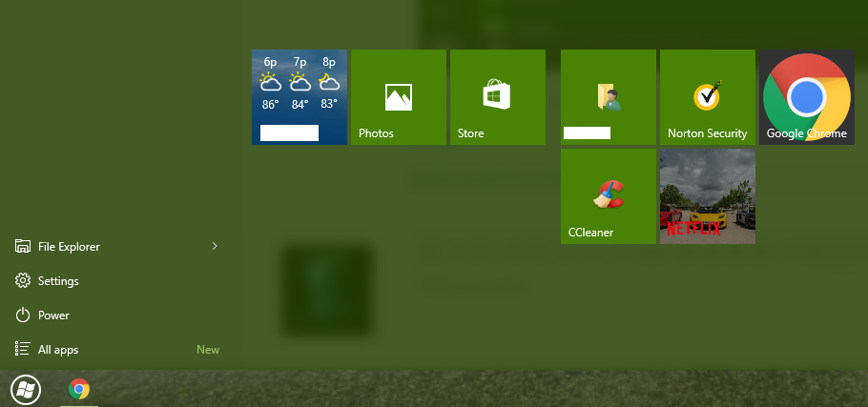Screen dimensions: 868x407
Task: Open the Photos tile
Action: tap(399, 97)
